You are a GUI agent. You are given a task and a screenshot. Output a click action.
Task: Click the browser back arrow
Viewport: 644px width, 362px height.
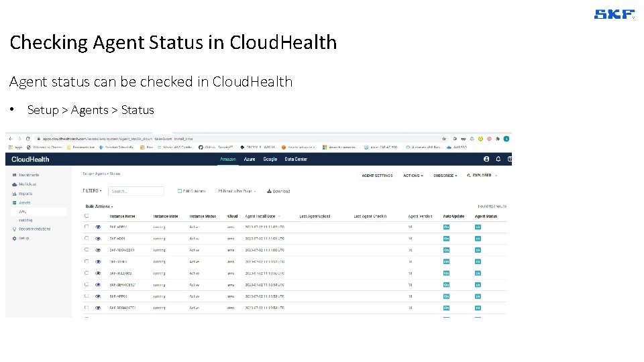coord(11,139)
